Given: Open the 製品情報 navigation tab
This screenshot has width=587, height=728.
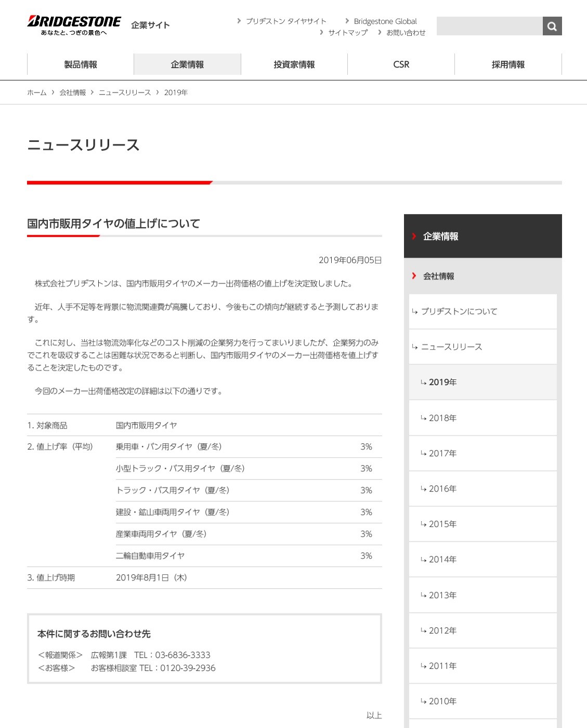Looking at the screenshot, I should [81, 64].
